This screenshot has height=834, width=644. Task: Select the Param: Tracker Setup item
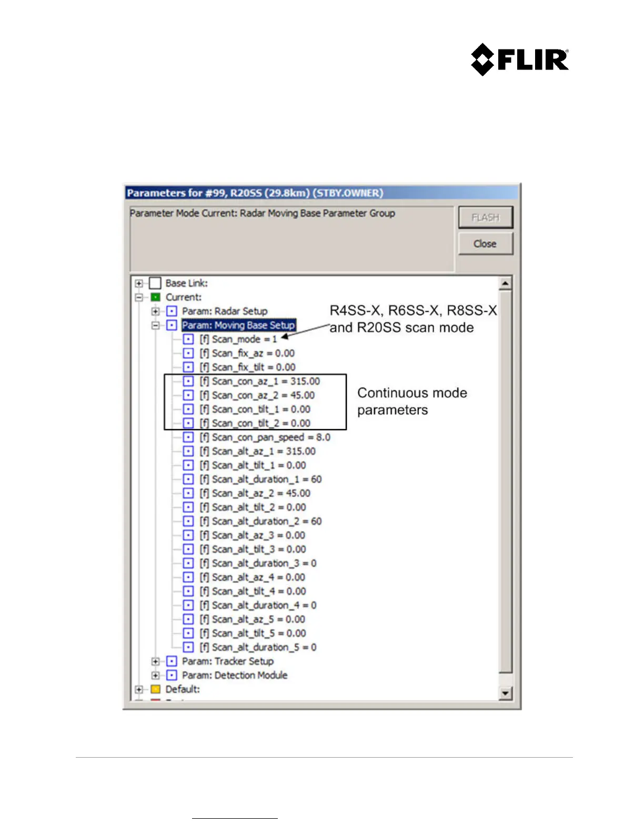pyautogui.click(x=228, y=661)
